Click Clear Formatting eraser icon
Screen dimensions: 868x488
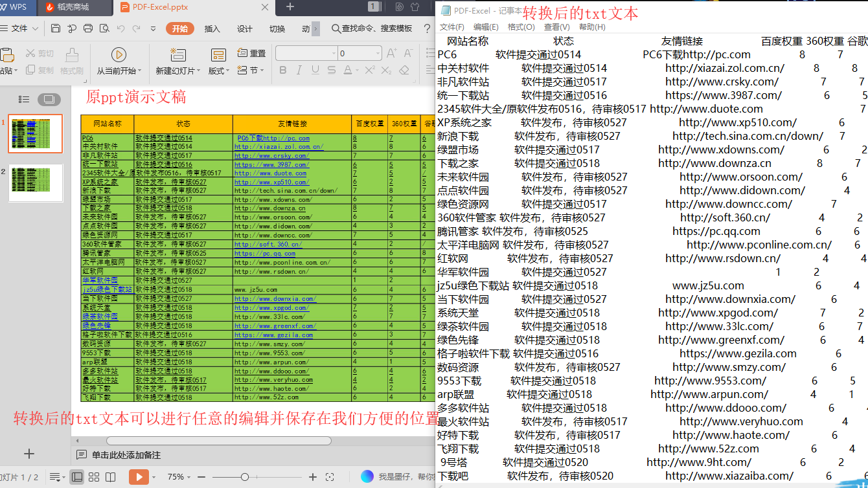pyautogui.click(x=404, y=70)
